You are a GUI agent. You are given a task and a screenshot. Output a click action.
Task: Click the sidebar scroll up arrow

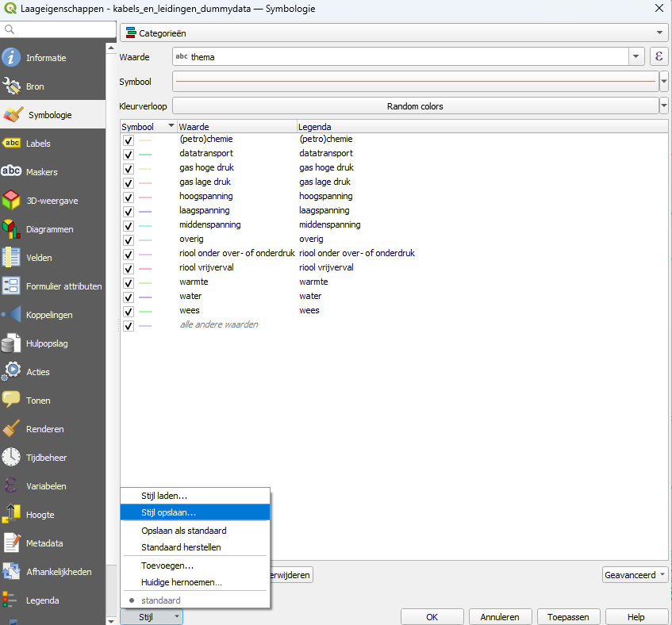[x=111, y=48]
